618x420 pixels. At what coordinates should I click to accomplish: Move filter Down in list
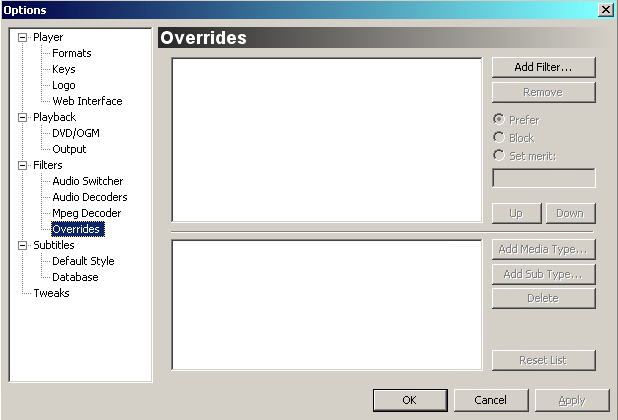(x=570, y=213)
